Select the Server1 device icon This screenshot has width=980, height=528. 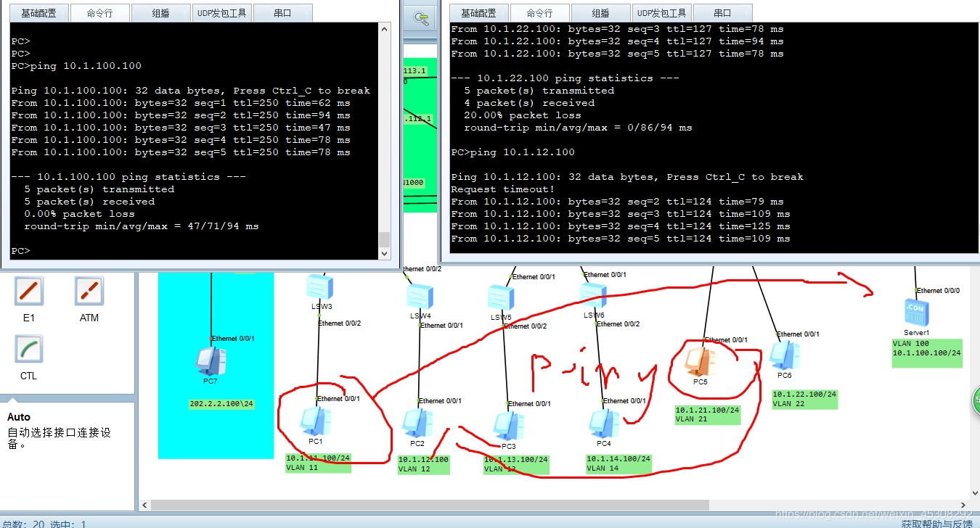coord(916,313)
